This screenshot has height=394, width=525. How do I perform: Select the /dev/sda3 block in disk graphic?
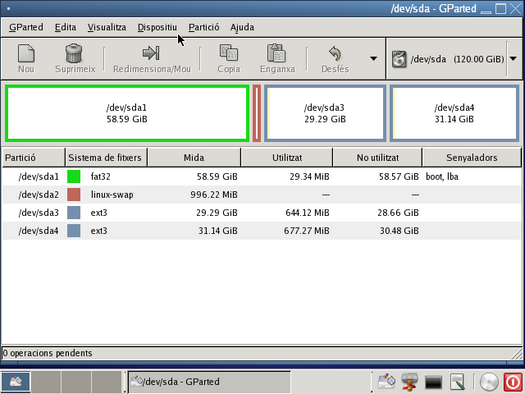[x=325, y=113]
